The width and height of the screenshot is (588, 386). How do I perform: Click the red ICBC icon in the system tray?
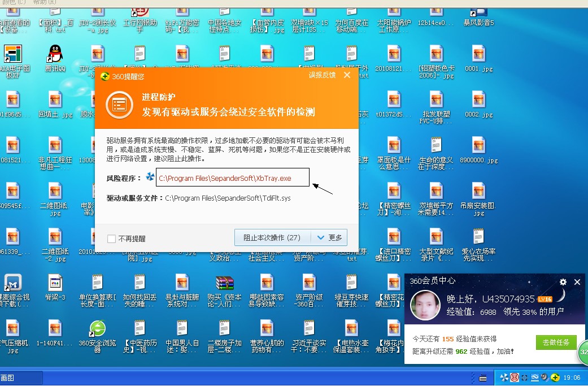(x=515, y=378)
